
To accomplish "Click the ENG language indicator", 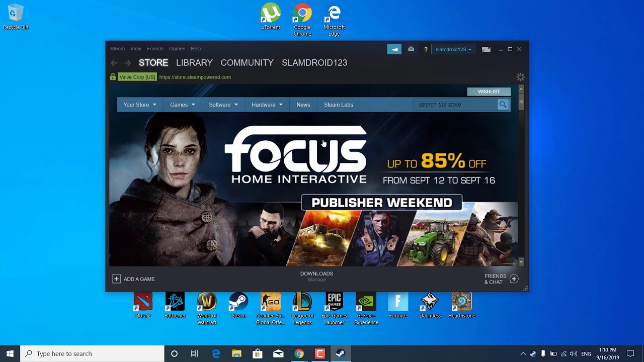I will coord(586,353).
